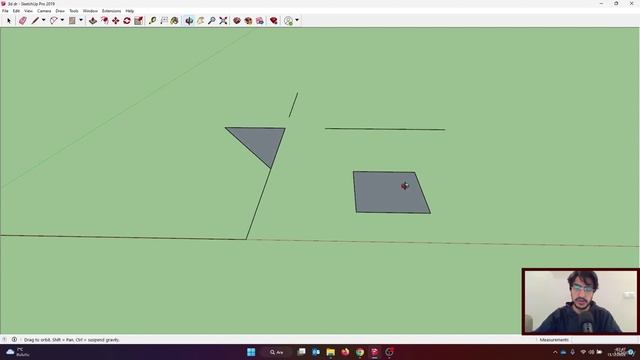Activate the Line pencil tool
The image size is (640, 360).
[x=35, y=20]
